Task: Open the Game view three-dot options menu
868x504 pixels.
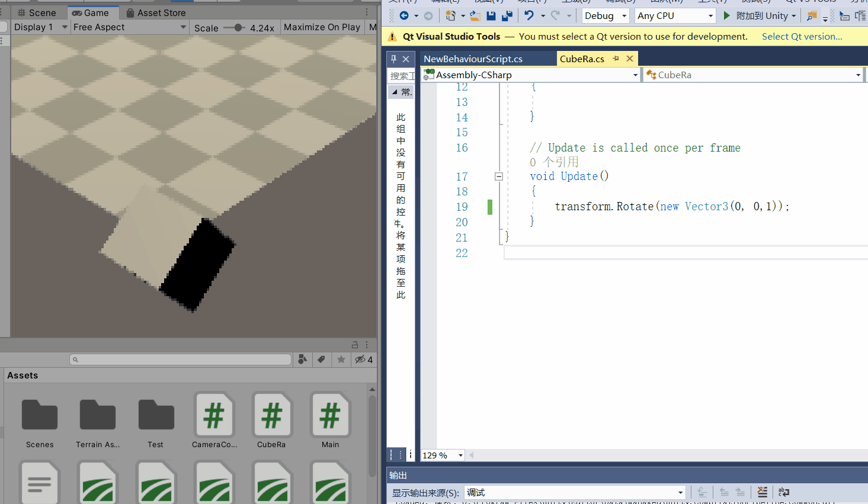Action: tap(367, 12)
